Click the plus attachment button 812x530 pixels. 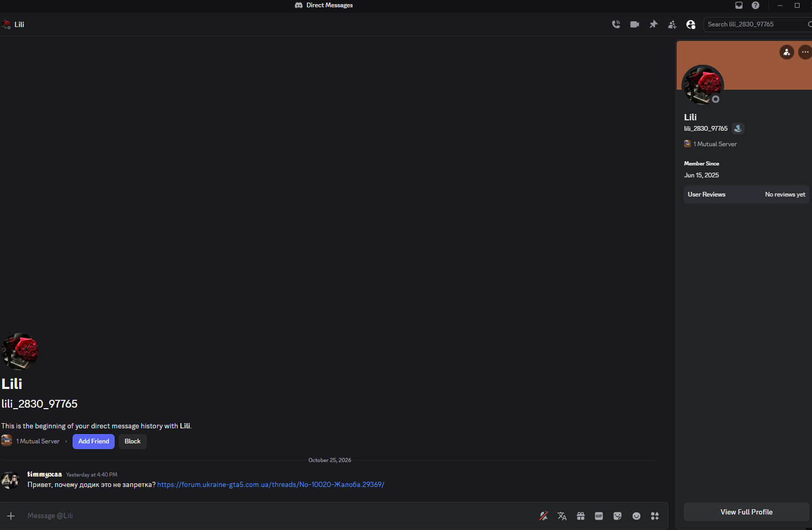pos(11,515)
